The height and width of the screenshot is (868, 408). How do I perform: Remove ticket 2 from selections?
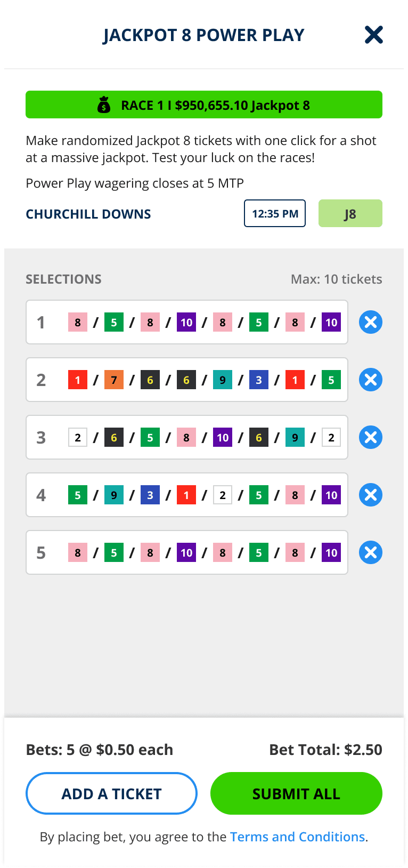pos(370,380)
